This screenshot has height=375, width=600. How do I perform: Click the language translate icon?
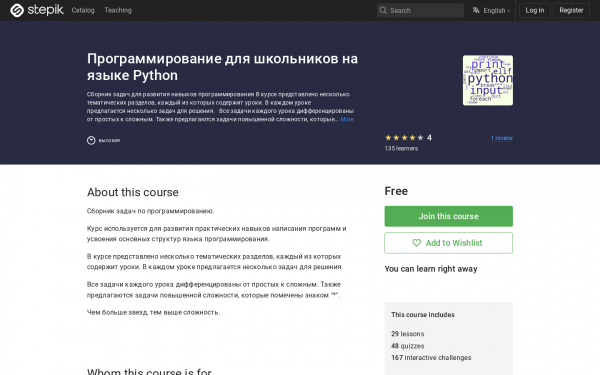pyautogui.click(x=476, y=10)
